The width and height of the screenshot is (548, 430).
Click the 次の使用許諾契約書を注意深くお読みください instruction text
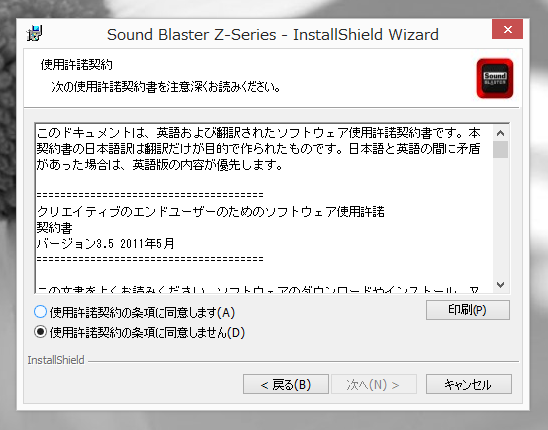pyautogui.click(x=166, y=87)
